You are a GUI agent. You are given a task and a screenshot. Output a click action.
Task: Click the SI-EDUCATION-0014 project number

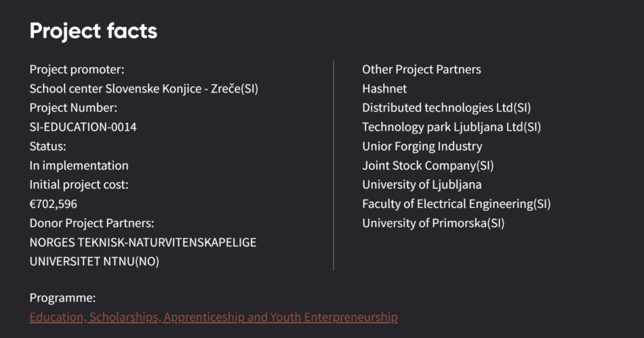click(83, 127)
